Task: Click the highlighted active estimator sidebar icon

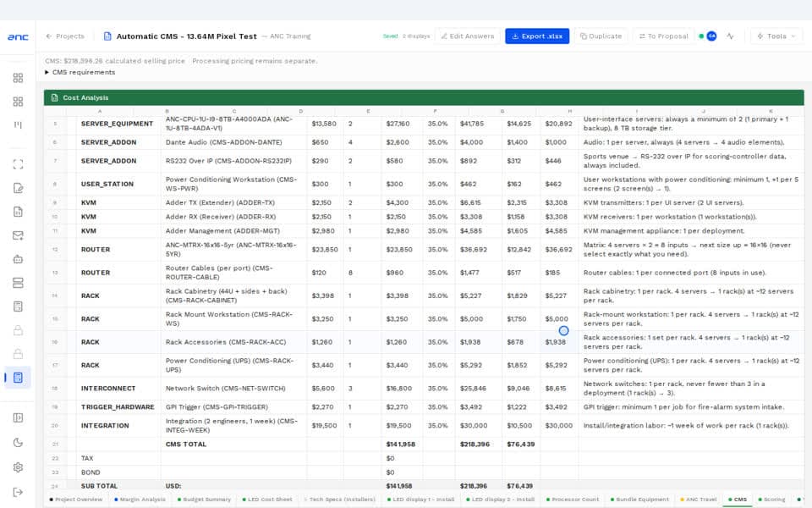Action: 18,378
